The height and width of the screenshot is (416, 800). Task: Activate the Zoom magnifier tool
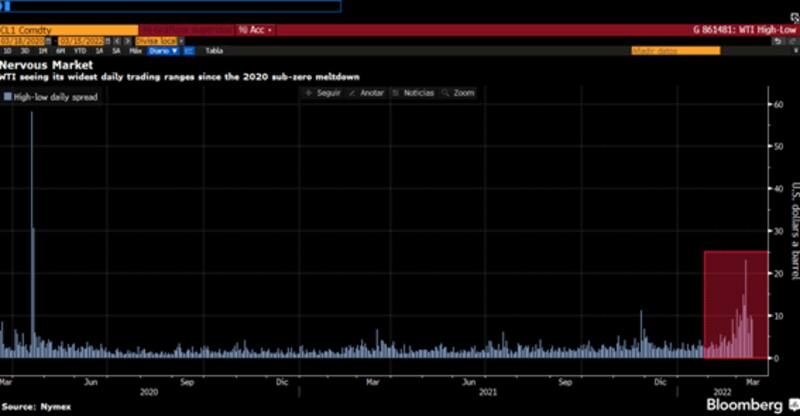(x=459, y=93)
